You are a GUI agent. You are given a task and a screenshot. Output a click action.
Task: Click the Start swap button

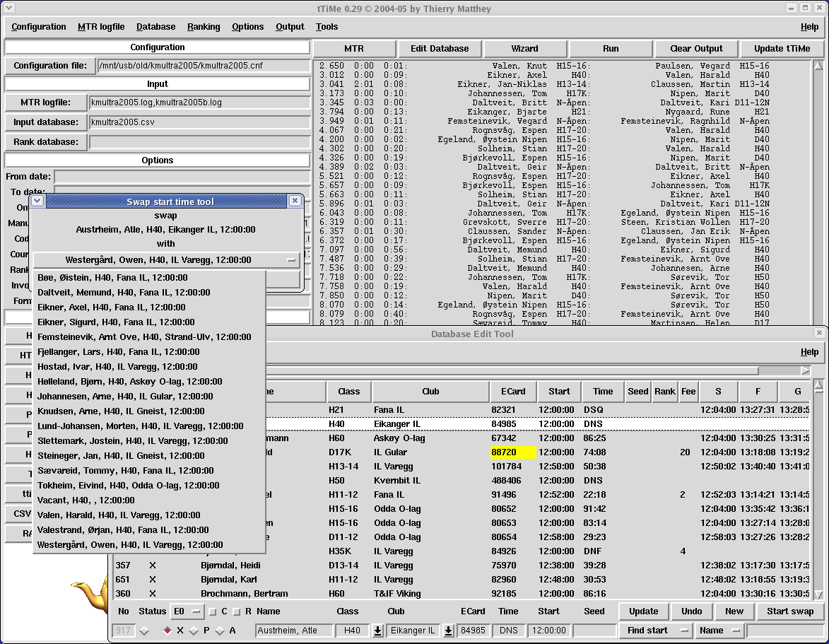coord(789,611)
